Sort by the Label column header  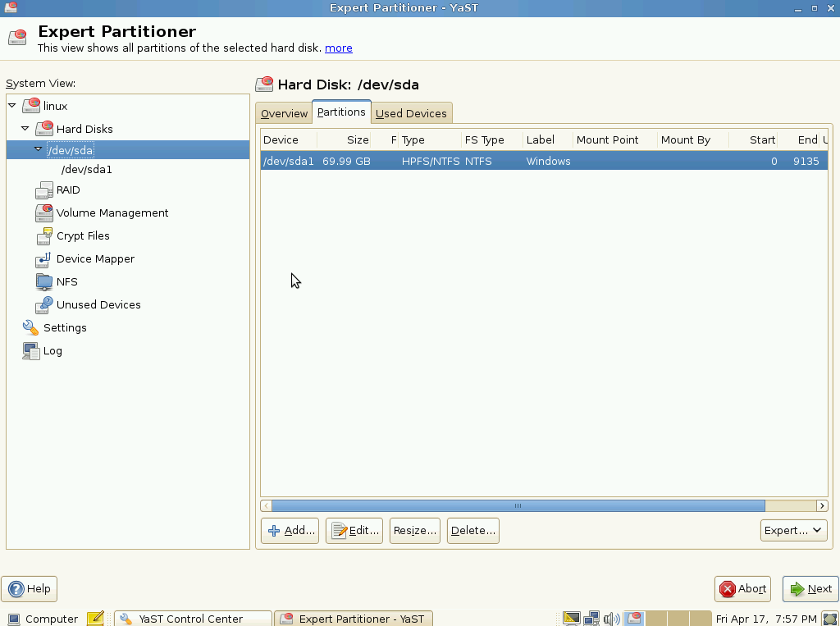pos(547,139)
